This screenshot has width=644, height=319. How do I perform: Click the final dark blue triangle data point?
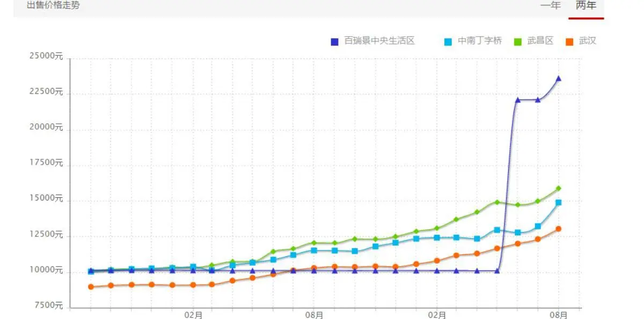(x=558, y=79)
